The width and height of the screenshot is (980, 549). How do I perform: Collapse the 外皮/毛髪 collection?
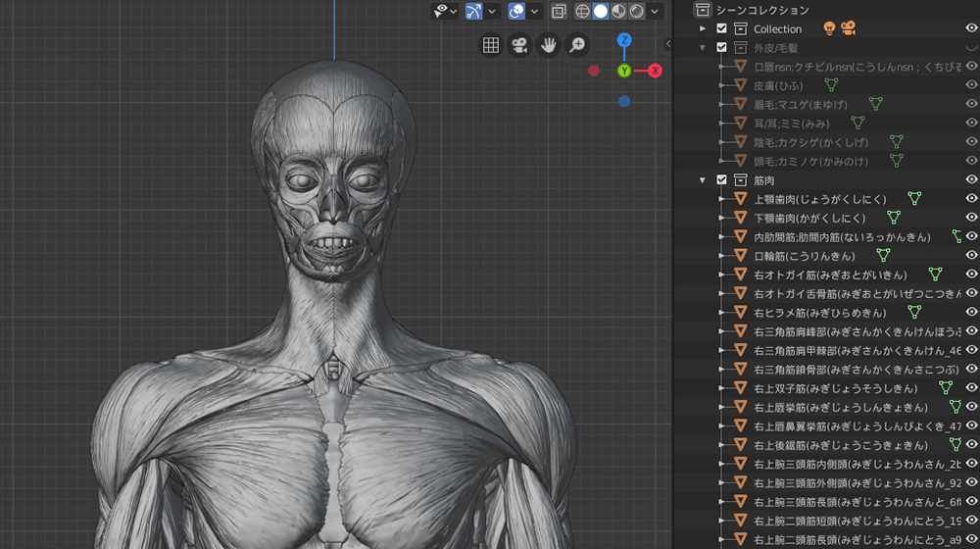tap(703, 47)
